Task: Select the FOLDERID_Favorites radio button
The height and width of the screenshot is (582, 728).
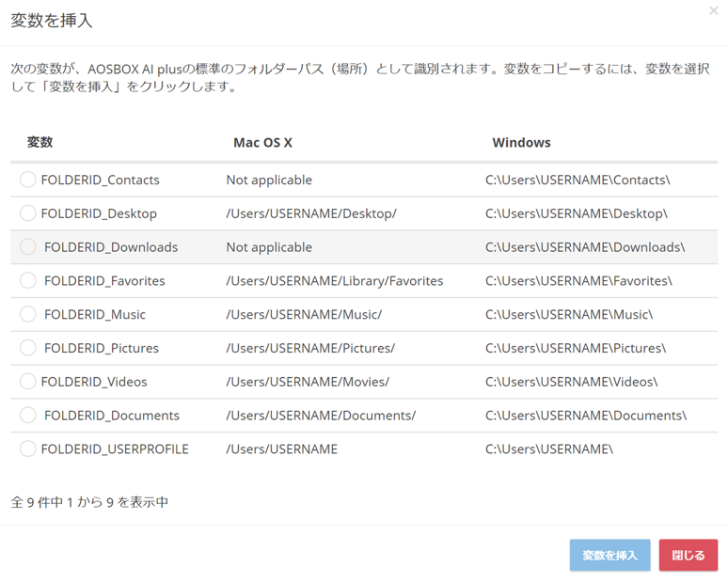Action: 28,280
